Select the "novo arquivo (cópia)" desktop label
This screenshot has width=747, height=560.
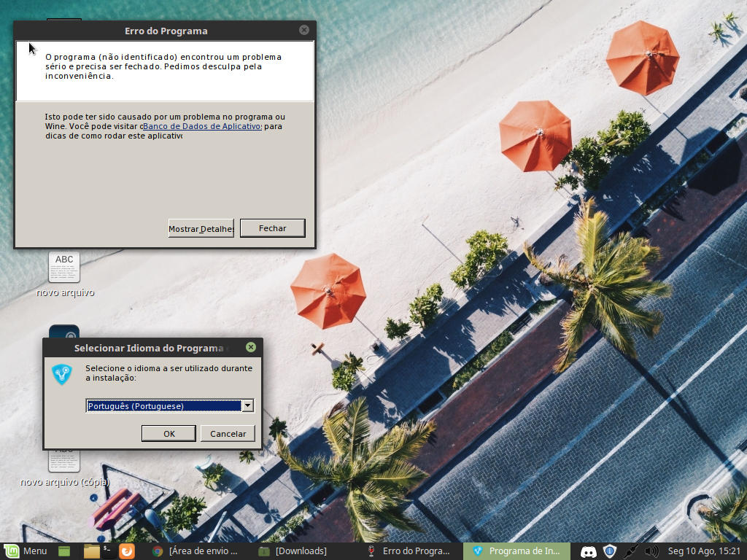point(65,482)
